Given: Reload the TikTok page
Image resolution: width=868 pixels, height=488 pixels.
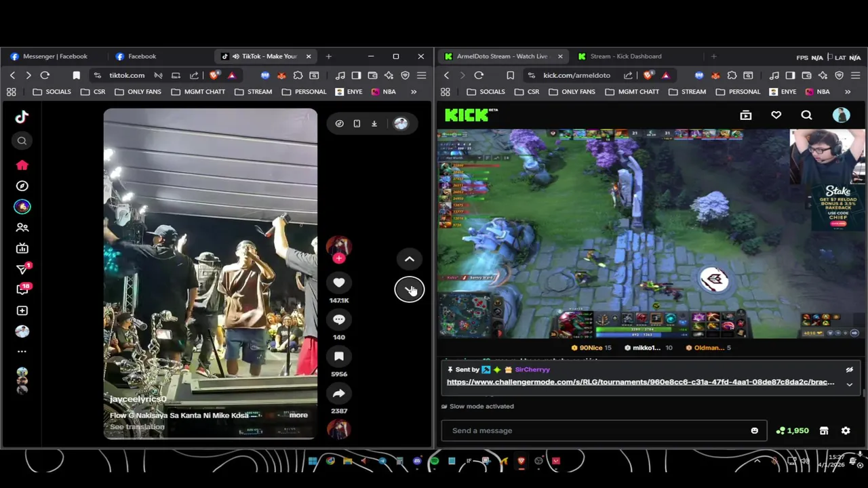Looking at the screenshot, I should 45,75.
